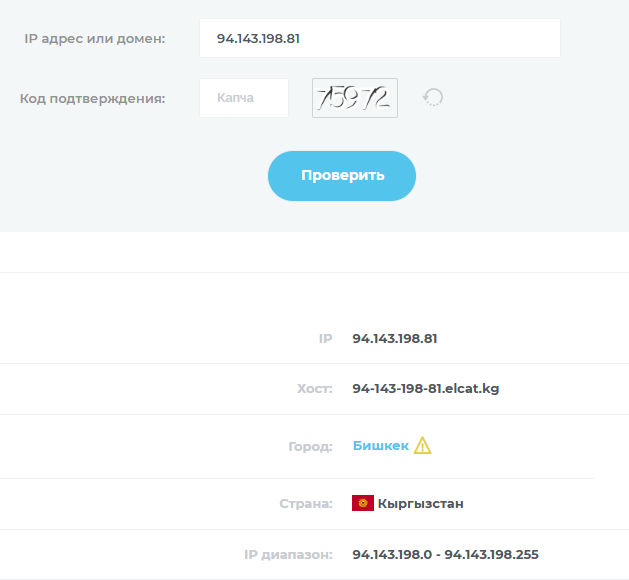Screen dimensions: 629x580
Task: Click the 'IP' row label in results
Action: pyautogui.click(x=325, y=339)
